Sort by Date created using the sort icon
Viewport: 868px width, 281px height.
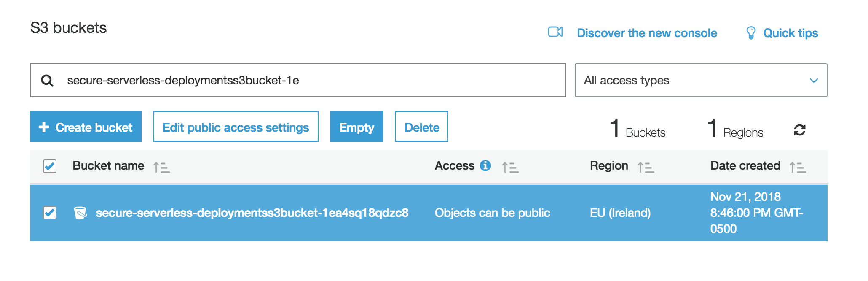[798, 168]
